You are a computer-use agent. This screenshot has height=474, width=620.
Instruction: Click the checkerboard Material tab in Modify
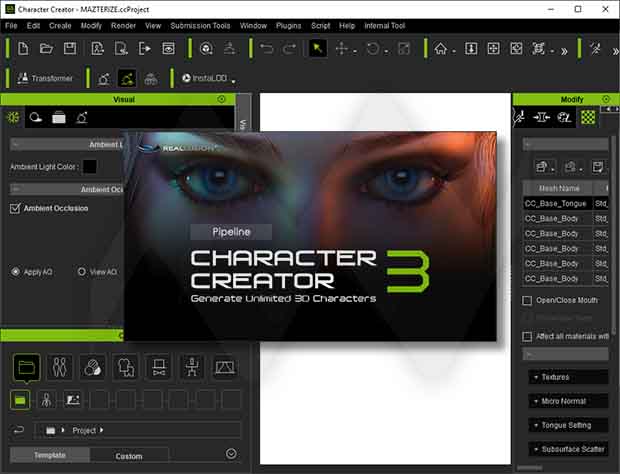(588, 117)
